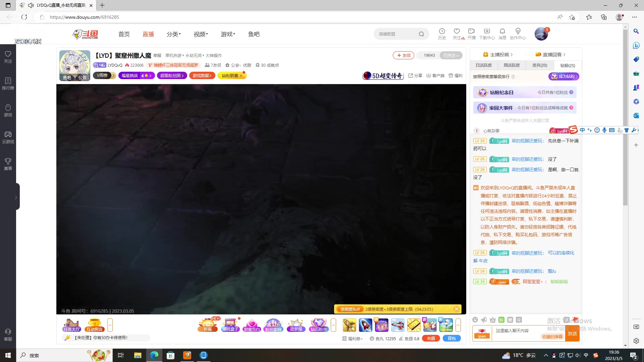Open 祈福 gift with NEW badge

point(208,325)
